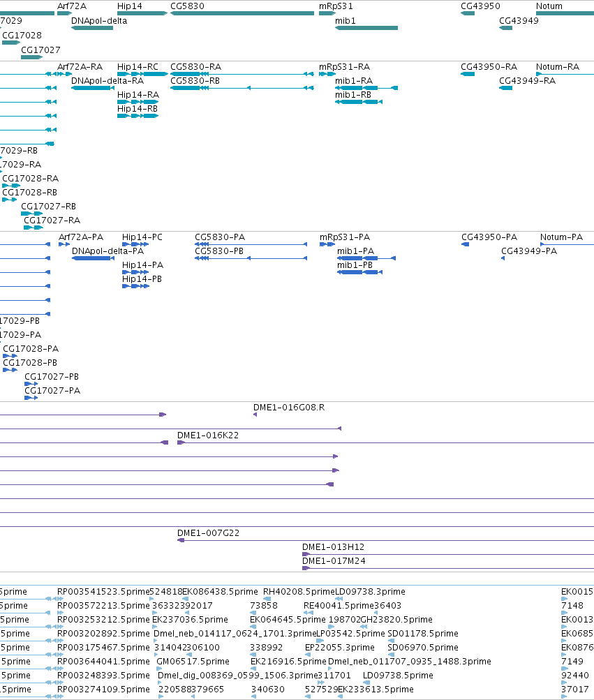Click transcript DNApol-delta-RA label

[x=107, y=81]
